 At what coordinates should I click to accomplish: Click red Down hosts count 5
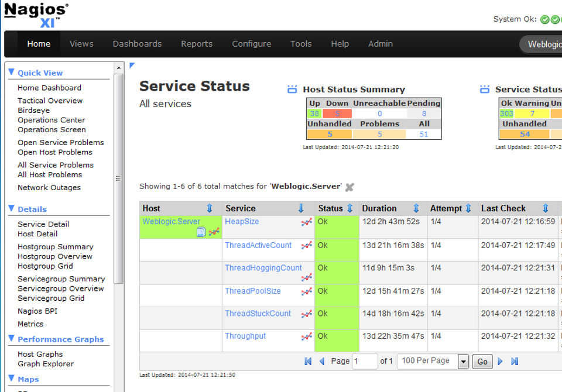coord(337,114)
